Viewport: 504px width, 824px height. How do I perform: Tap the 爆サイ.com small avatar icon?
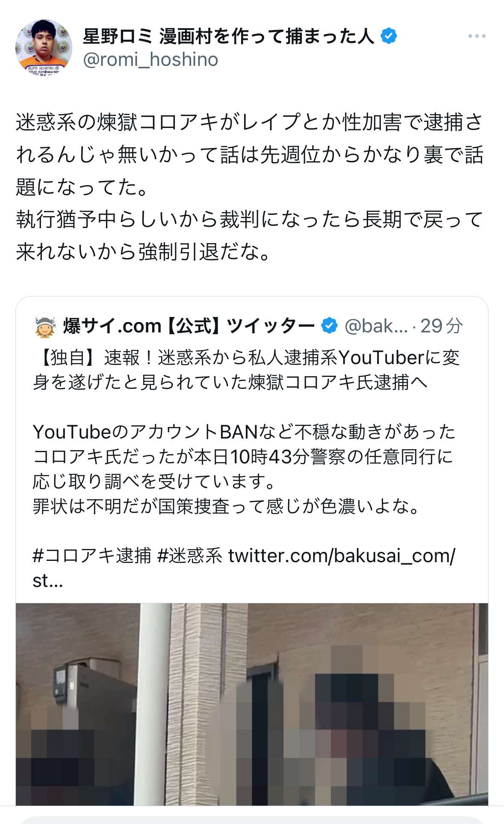[x=45, y=326]
